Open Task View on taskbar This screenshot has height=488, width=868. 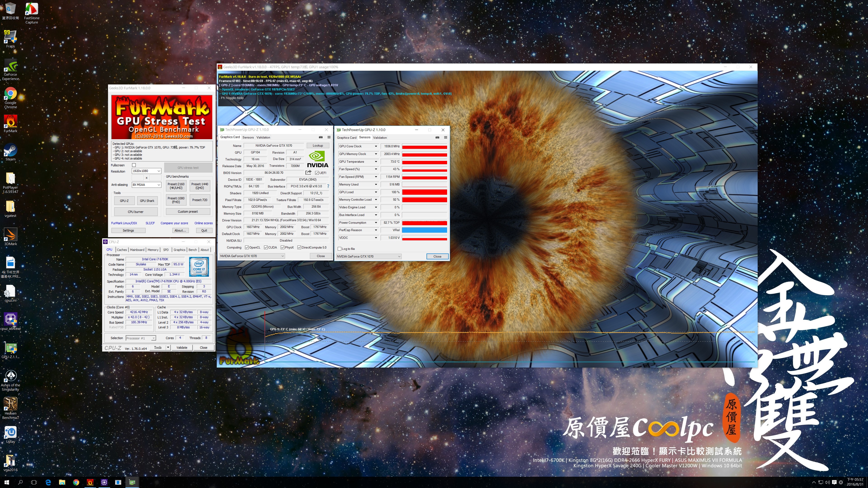point(34,482)
